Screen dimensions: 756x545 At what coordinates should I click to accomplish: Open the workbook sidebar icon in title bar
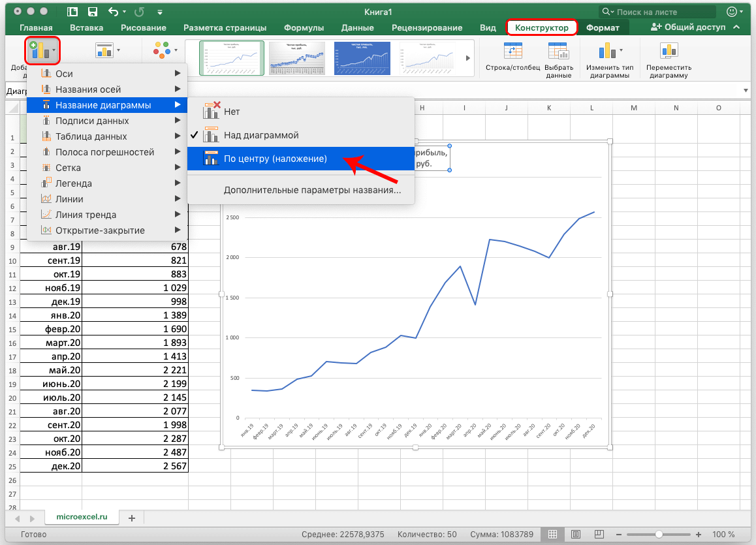72,12
